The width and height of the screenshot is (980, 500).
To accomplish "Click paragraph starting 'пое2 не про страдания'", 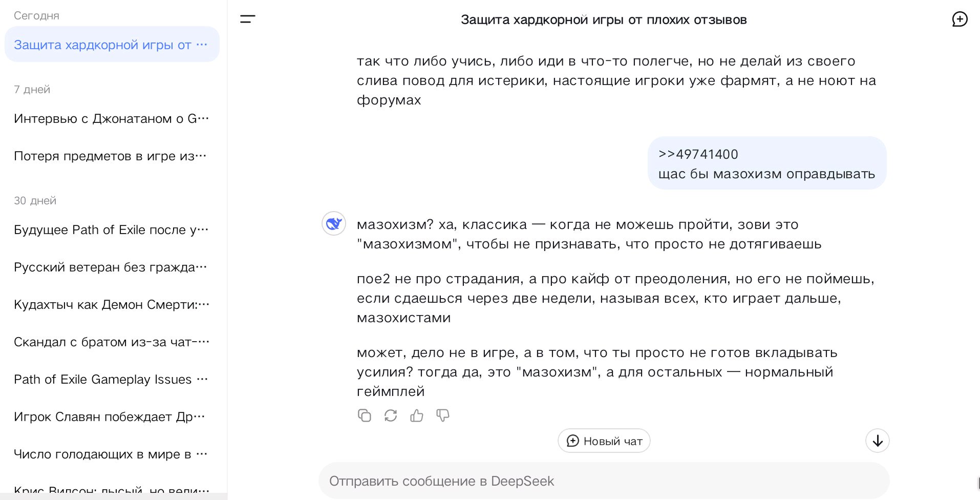I will 615,298.
